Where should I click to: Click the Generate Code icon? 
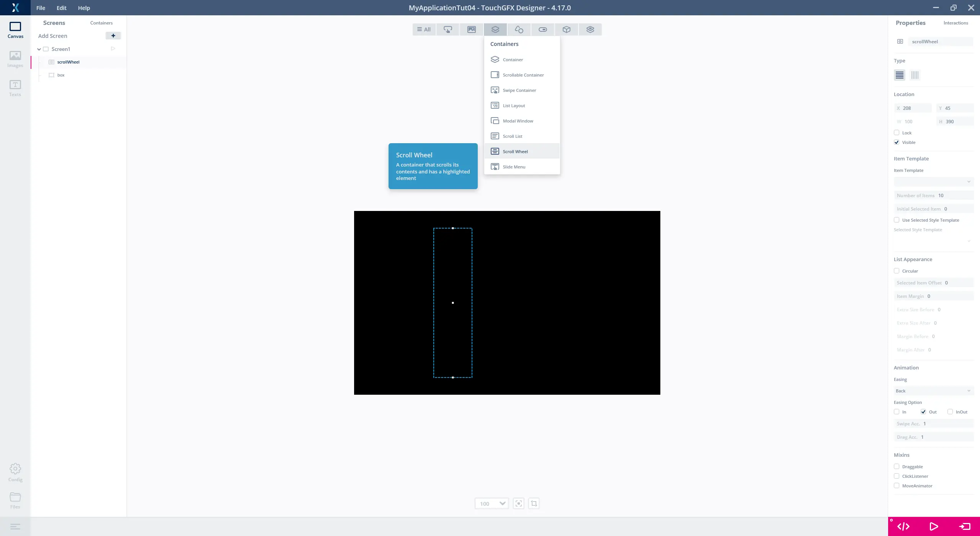coord(903,526)
